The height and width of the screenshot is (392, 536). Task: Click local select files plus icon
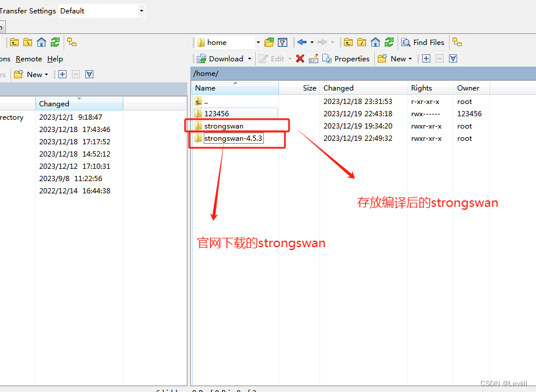click(62, 74)
